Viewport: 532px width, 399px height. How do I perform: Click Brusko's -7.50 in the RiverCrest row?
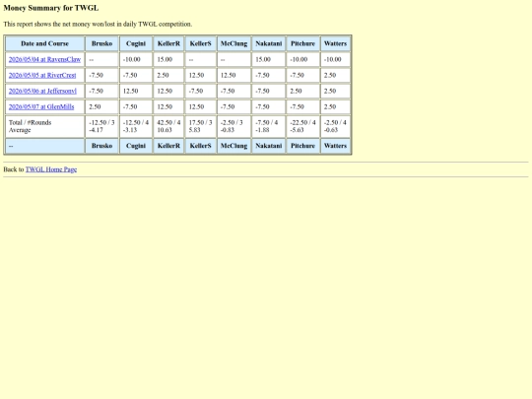(x=101, y=75)
